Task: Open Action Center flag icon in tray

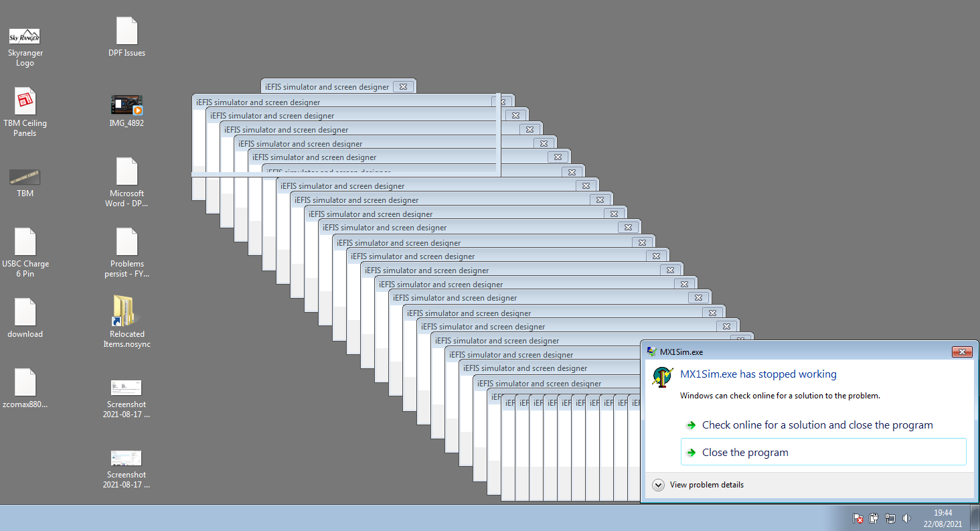Action: 858,518
